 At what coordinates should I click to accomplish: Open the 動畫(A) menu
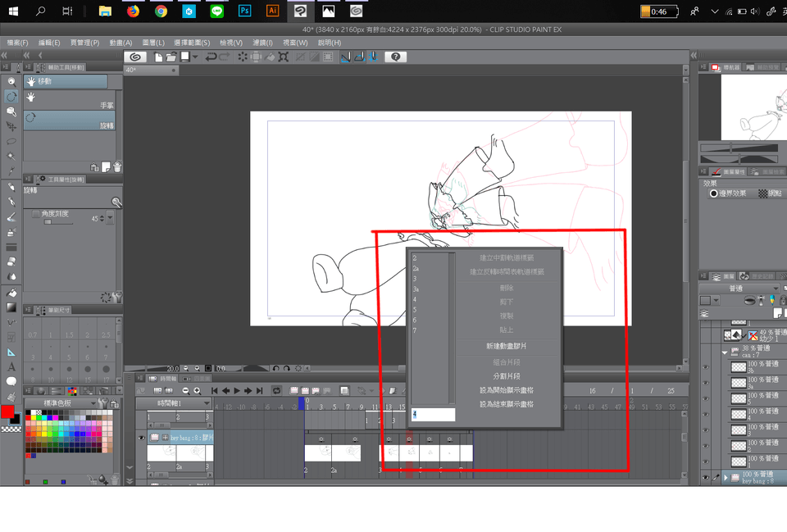click(x=121, y=43)
